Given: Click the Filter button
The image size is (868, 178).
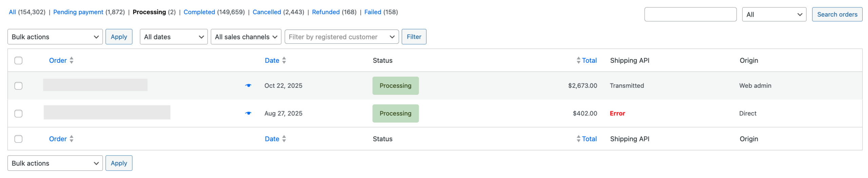Looking at the screenshot, I should 414,37.
